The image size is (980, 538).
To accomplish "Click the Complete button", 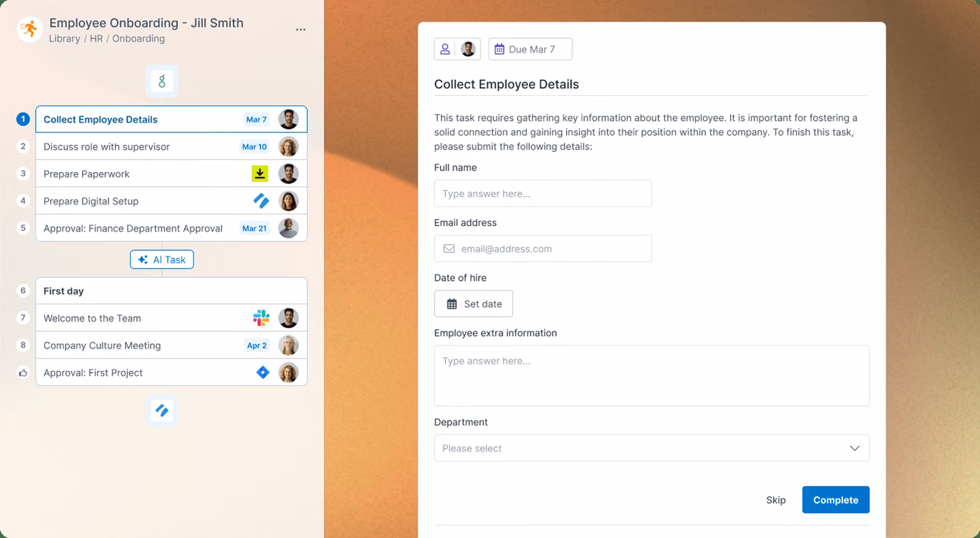I will (x=835, y=500).
